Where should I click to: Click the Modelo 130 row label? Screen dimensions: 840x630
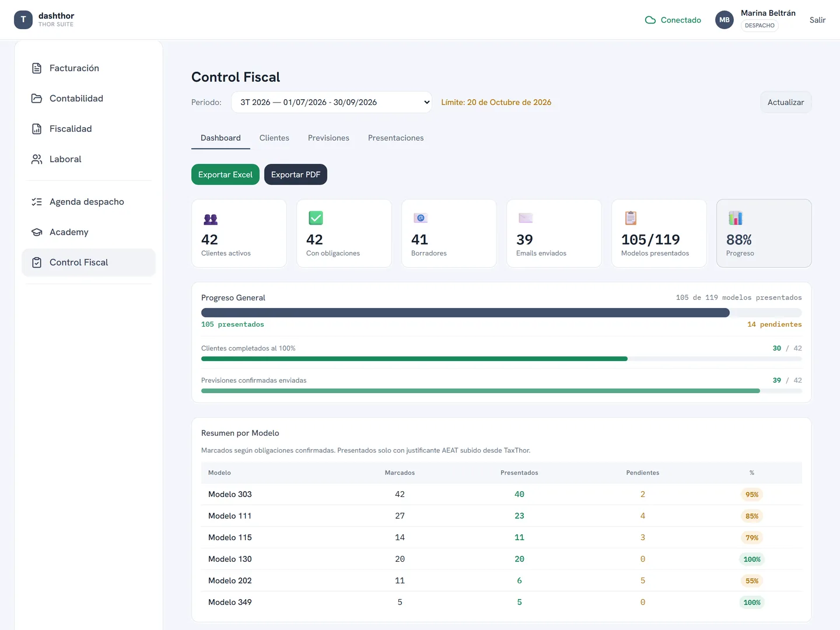pyautogui.click(x=230, y=559)
